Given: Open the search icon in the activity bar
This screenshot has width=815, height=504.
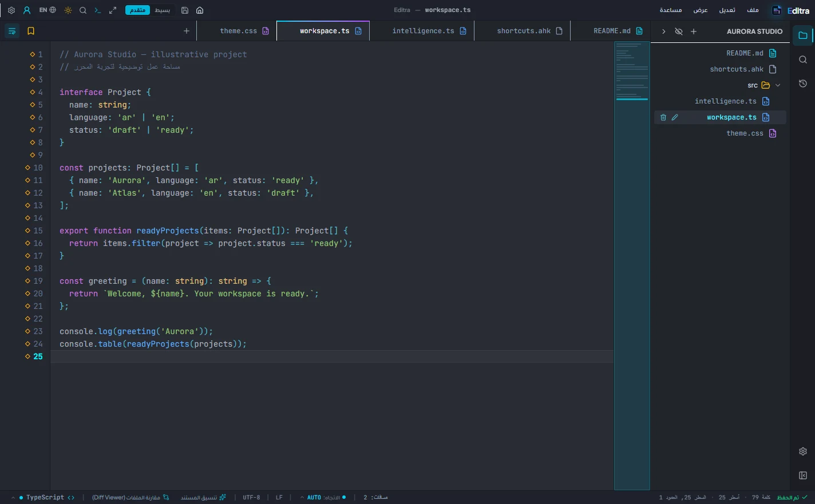Looking at the screenshot, I should (x=803, y=59).
